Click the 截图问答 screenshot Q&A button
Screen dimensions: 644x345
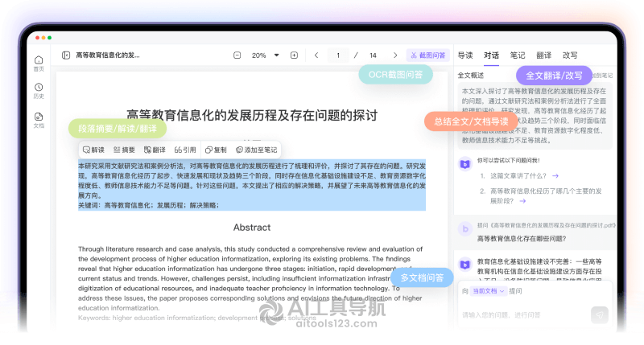click(428, 55)
